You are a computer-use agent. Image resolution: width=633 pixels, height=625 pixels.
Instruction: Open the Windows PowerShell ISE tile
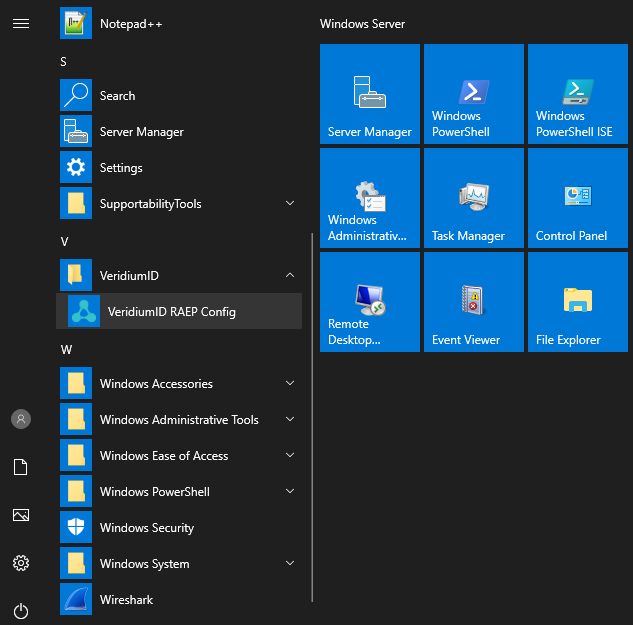point(578,95)
